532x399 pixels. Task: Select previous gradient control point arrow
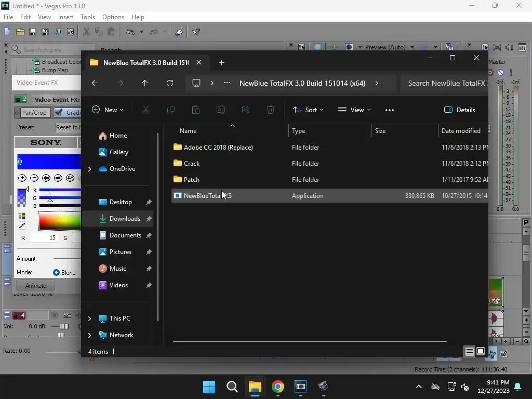click(46, 178)
